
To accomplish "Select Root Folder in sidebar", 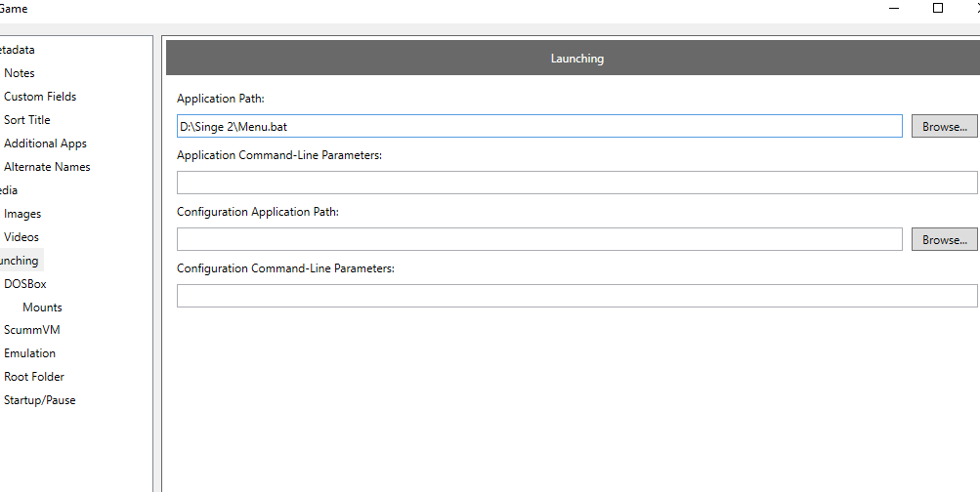I will 34,377.
